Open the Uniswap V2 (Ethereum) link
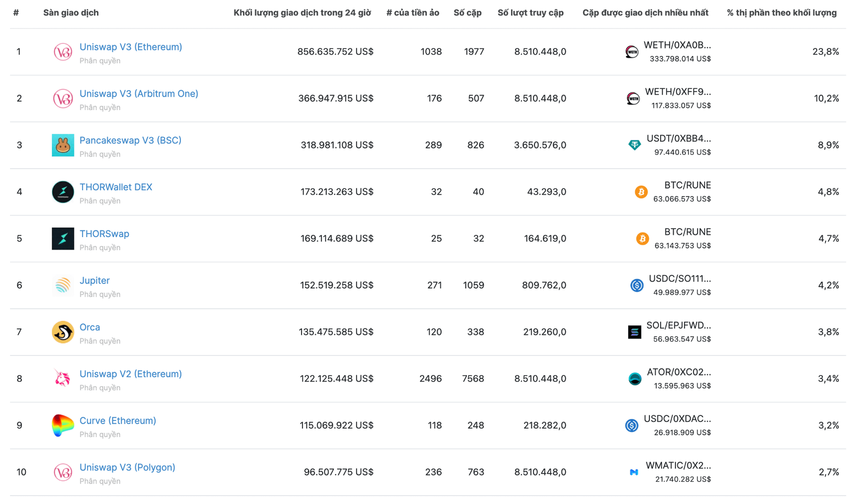Screen dimensions: 865x504 click(x=131, y=374)
